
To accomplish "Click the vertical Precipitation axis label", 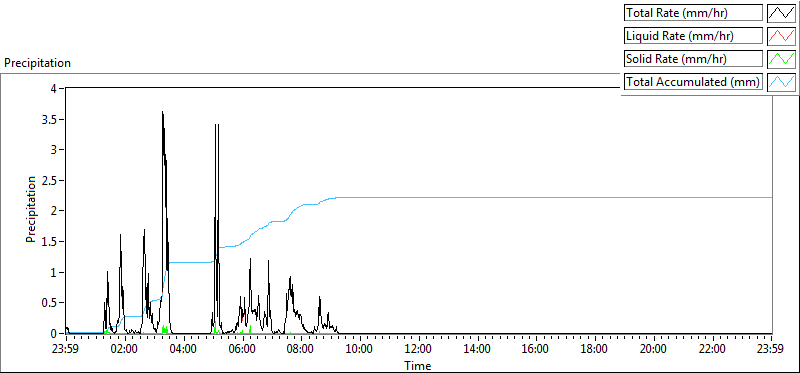I will (31, 209).
